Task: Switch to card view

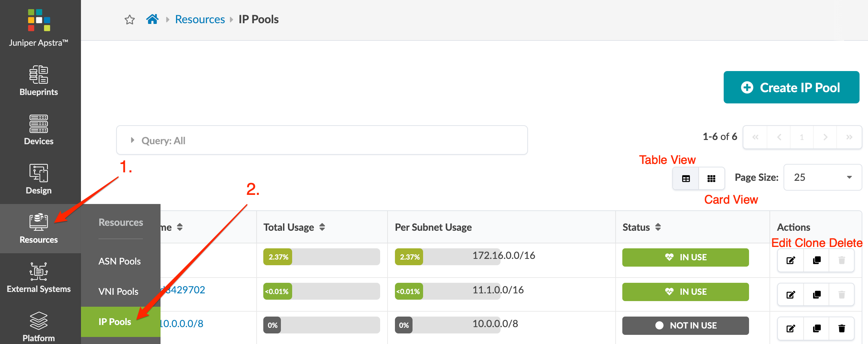Action: 711,179
